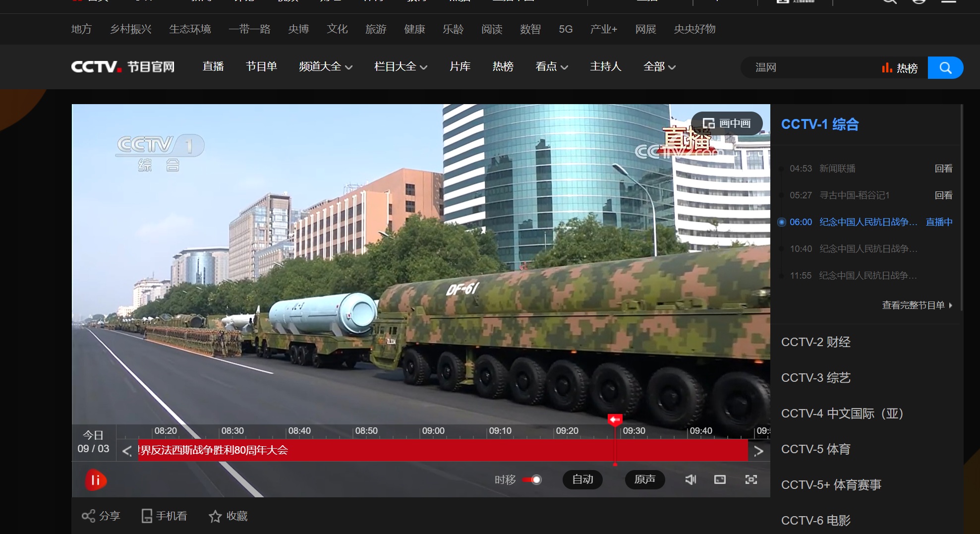Viewport: 980px width, 534px height.
Task: Click the red timeline playhead marker
Action: coord(615,420)
